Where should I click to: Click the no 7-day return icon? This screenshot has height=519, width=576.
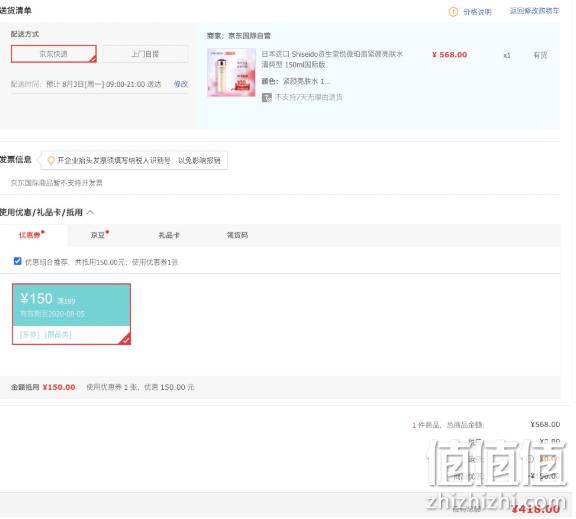[267, 97]
